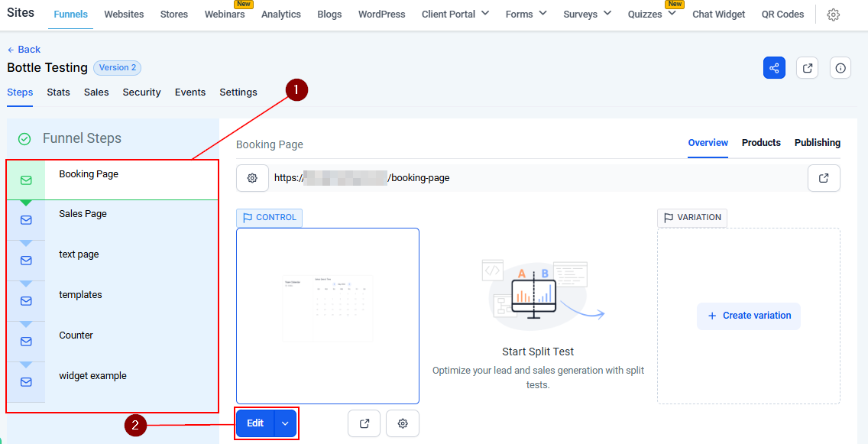Click the Create variation button
This screenshot has height=444, width=868.
(749, 316)
